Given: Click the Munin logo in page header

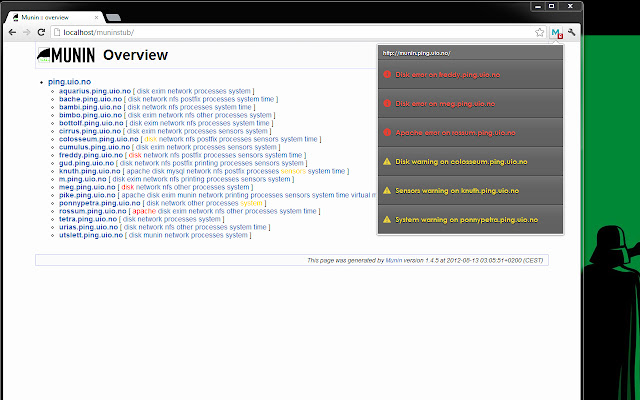Looking at the screenshot, I should point(66,55).
